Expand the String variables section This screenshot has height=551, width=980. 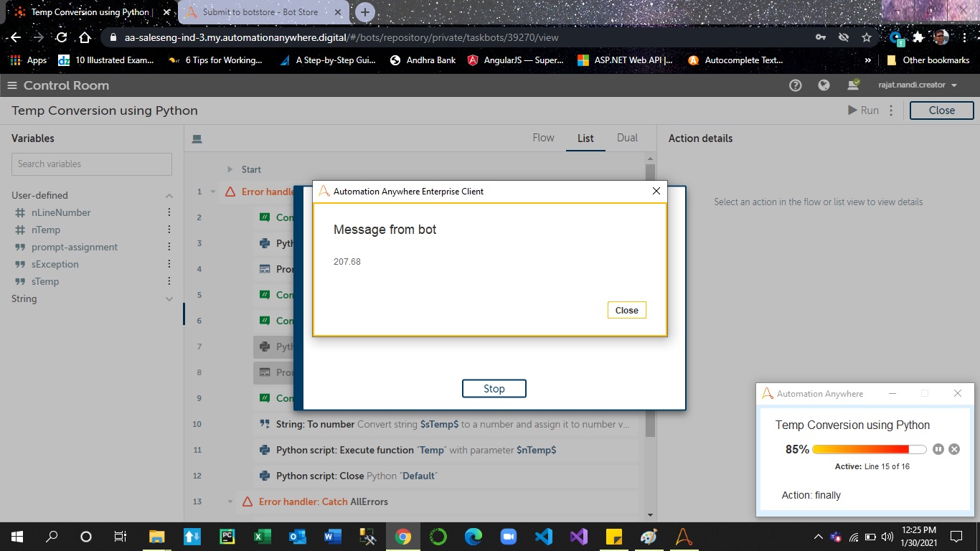click(x=169, y=299)
